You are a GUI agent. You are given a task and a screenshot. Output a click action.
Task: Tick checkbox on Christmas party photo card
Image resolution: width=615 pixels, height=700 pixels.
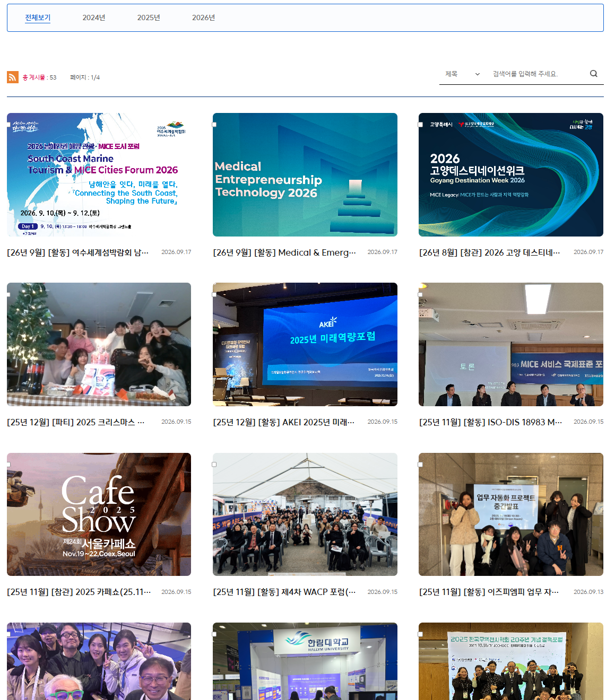pos(8,294)
